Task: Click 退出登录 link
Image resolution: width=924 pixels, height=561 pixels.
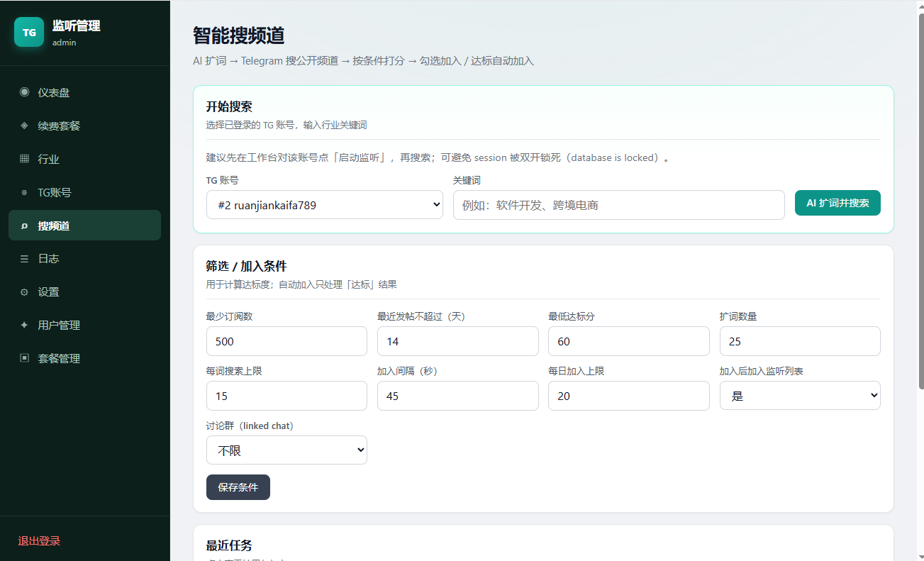Action: [40, 541]
